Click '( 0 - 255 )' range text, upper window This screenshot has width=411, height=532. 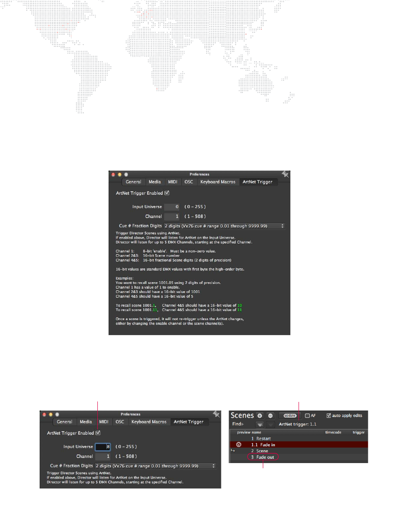195,207
